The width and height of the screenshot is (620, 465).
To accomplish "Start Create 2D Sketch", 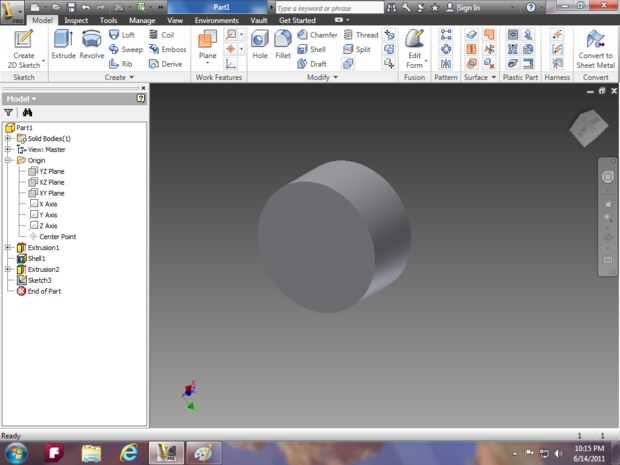I will [x=24, y=46].
